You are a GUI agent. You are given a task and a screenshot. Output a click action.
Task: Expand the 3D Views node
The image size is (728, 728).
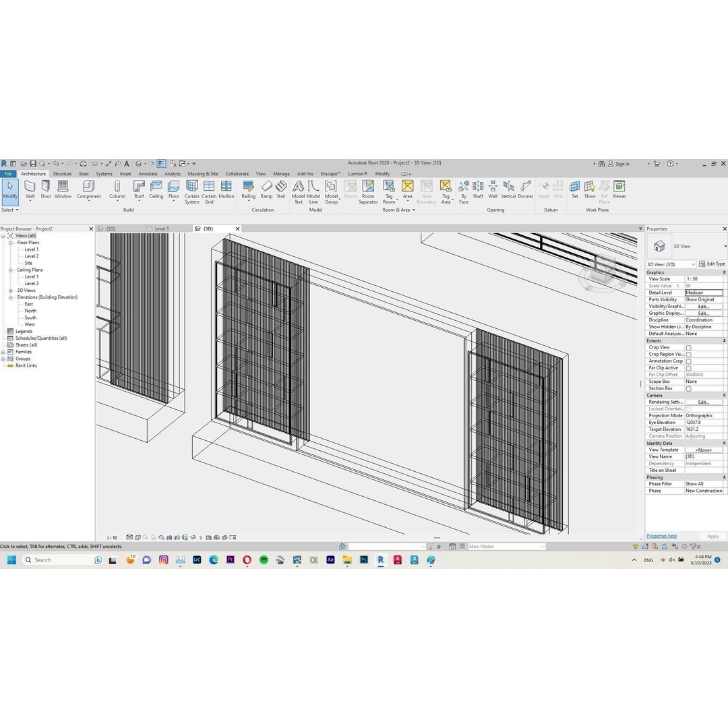(10, 291)
